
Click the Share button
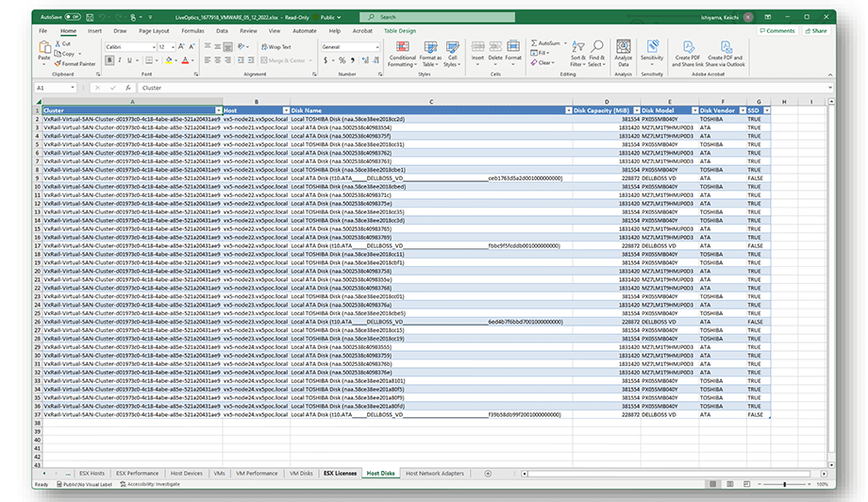click(x=816, y=31)
